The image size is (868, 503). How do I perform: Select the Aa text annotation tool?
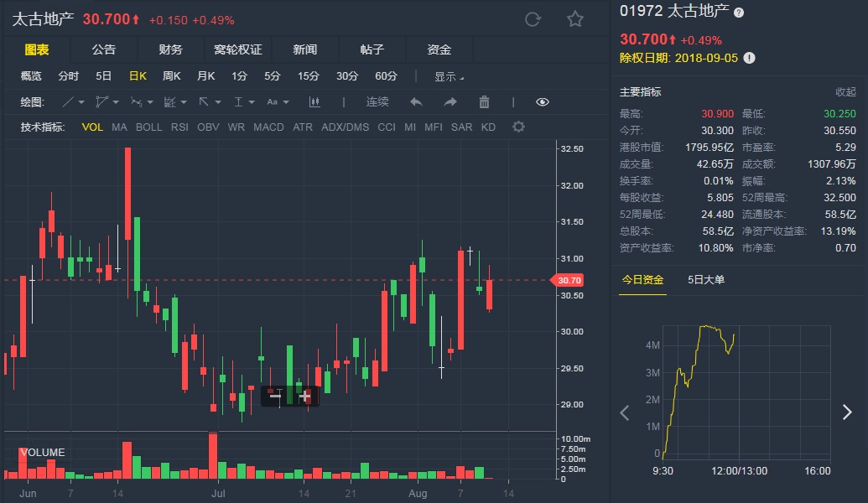click(273, 101)
